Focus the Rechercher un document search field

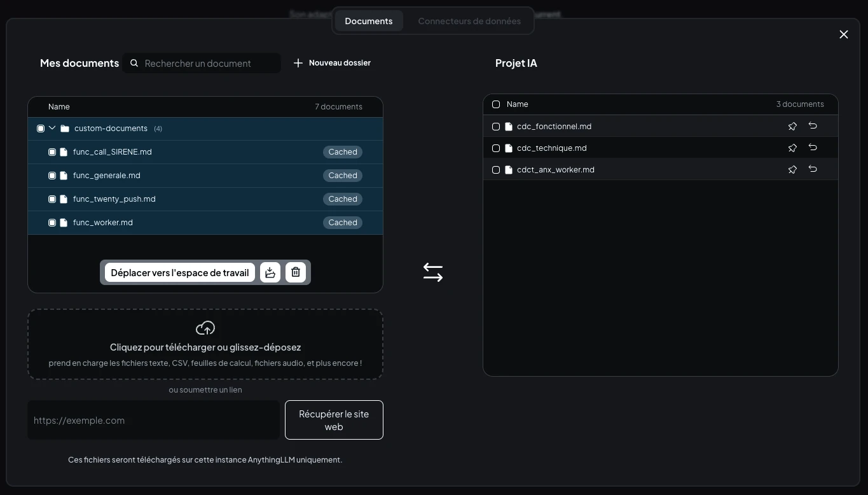click(x=202, y=63)
